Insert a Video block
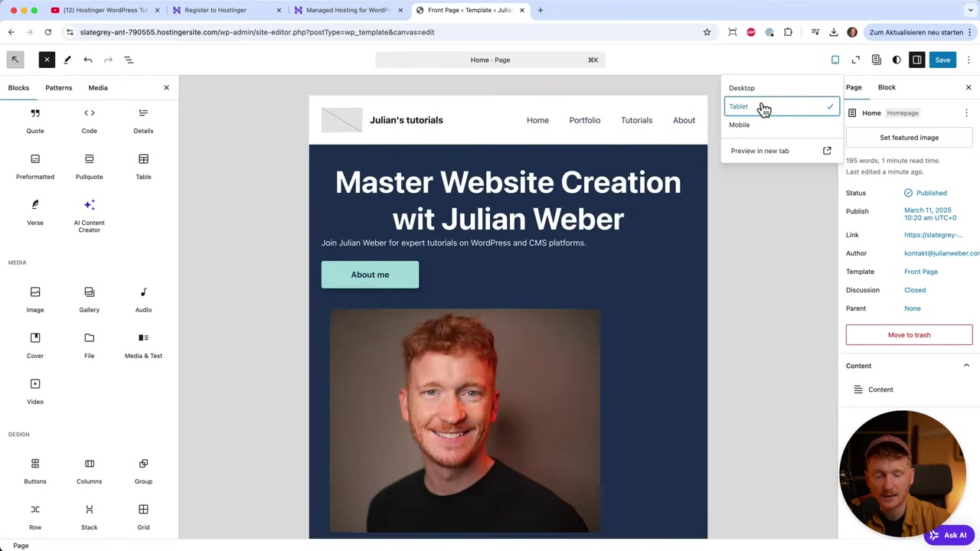 (x=35, y=391)
